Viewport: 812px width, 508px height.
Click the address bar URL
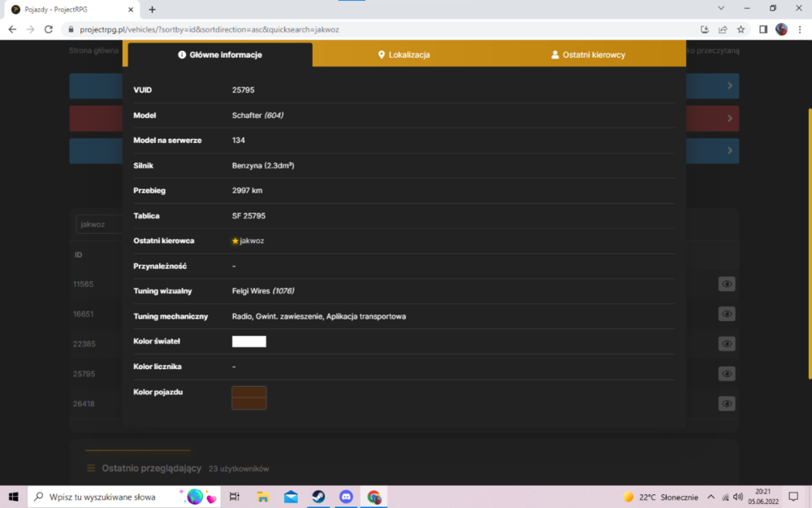209,29
